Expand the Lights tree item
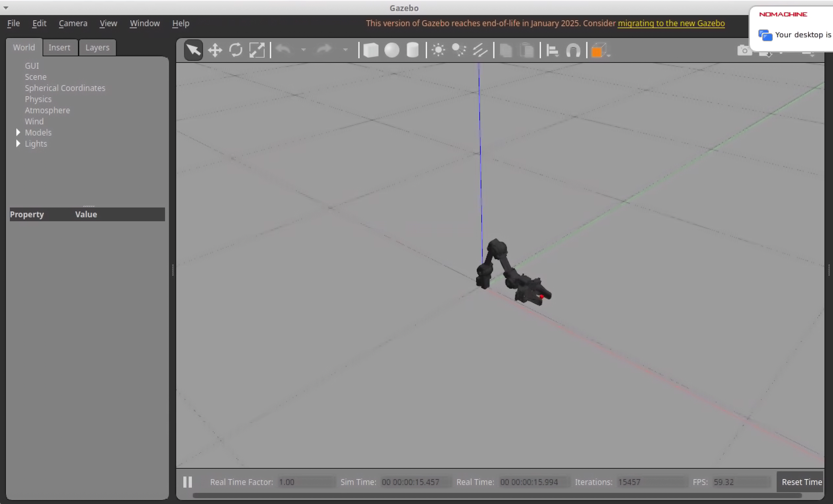The width and height of the screenshot is (833, 504). pos(18,144)
